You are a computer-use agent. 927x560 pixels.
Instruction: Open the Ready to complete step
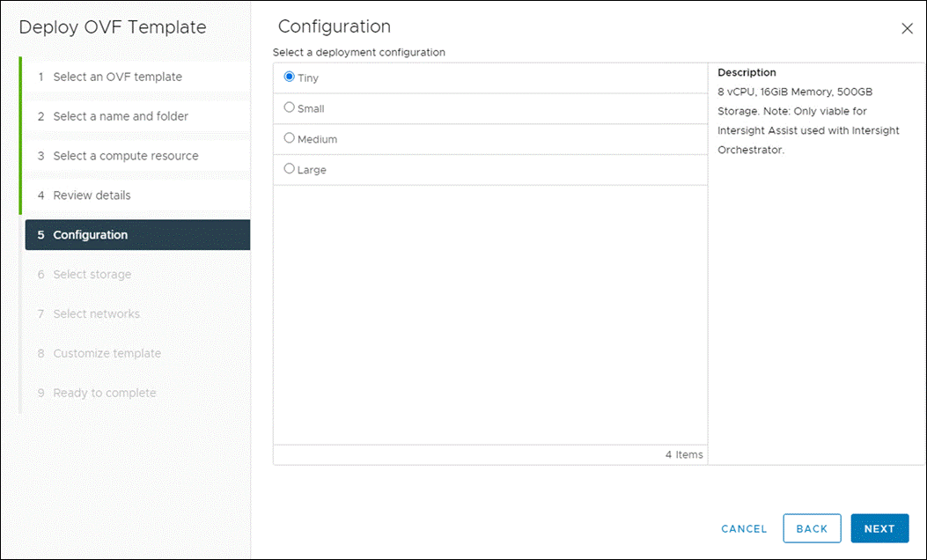pos(104,392)
